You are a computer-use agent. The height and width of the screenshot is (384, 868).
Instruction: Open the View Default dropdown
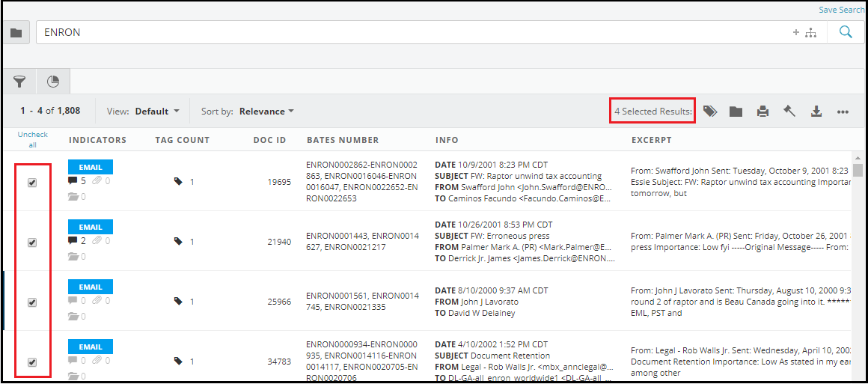coord(157,112)
